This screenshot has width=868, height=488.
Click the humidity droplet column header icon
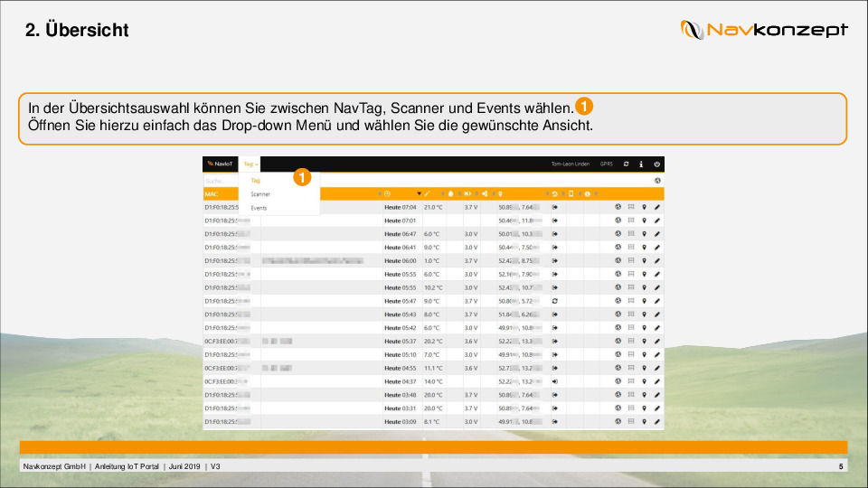451,193
